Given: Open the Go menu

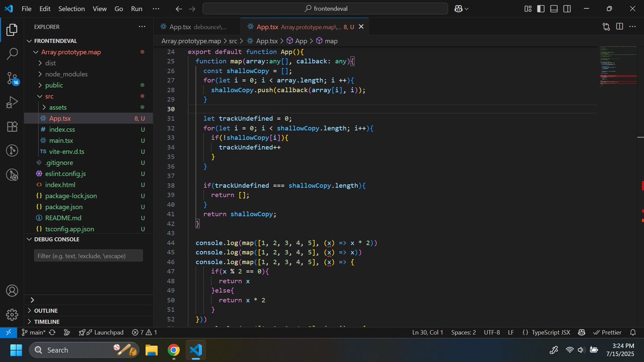Looking at the screenshot, I should click(119, 9).
